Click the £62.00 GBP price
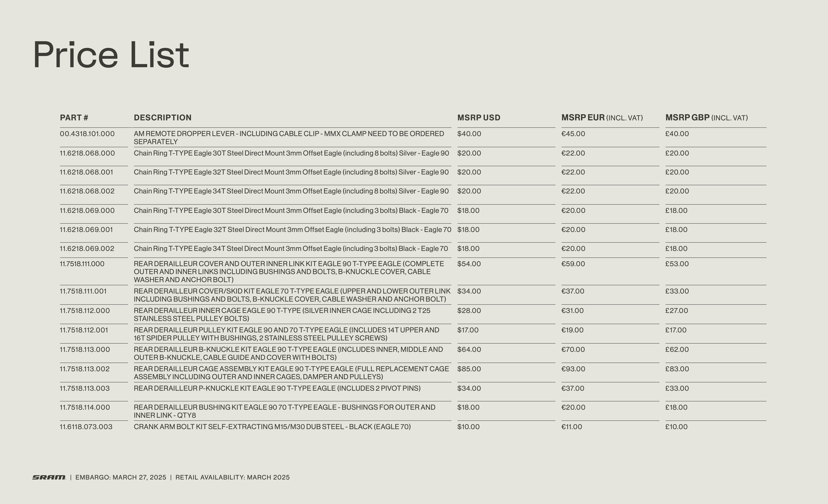This screenshot has width=828, height=504. click(677, 349)
